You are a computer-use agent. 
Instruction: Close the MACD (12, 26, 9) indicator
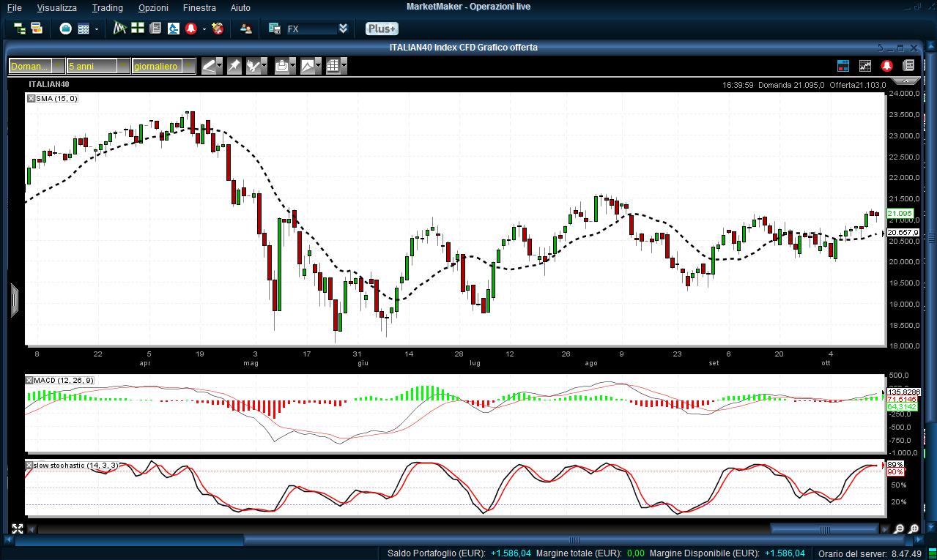point(30,380)
